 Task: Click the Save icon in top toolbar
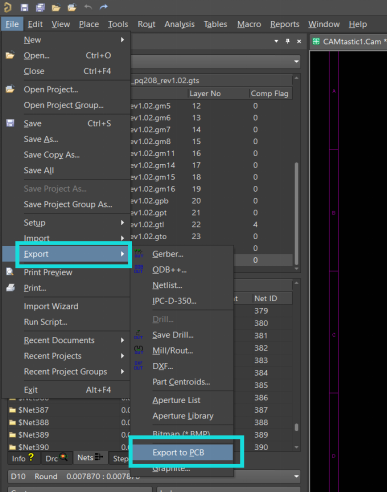click(24, 7)
